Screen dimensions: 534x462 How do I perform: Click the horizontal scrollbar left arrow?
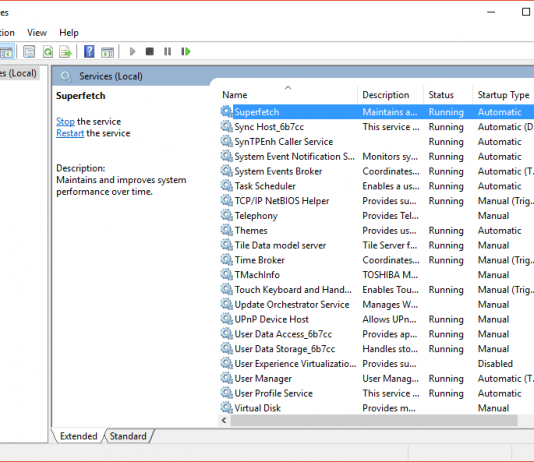click(224, 420)
